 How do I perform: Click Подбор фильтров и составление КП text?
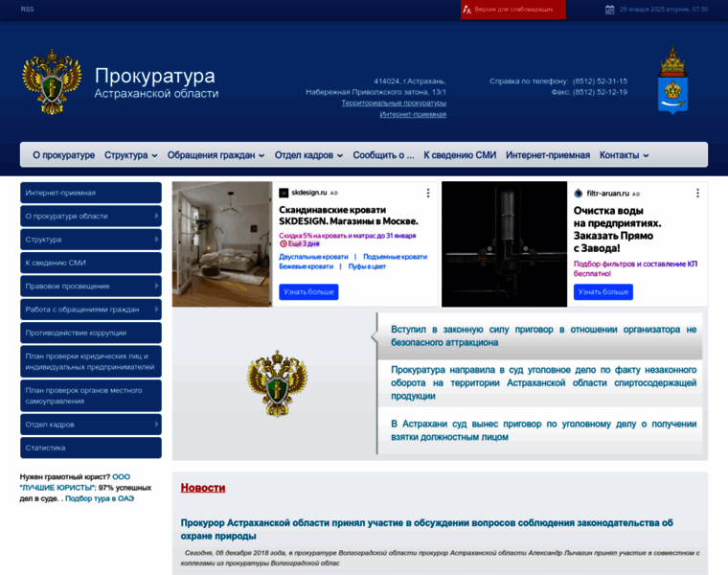635,268
